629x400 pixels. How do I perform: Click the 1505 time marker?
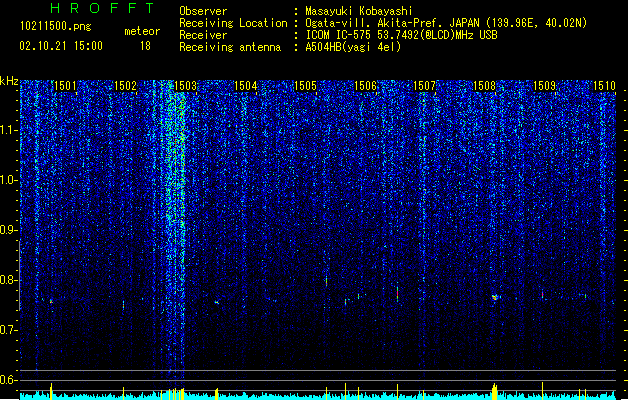[305, 86]
